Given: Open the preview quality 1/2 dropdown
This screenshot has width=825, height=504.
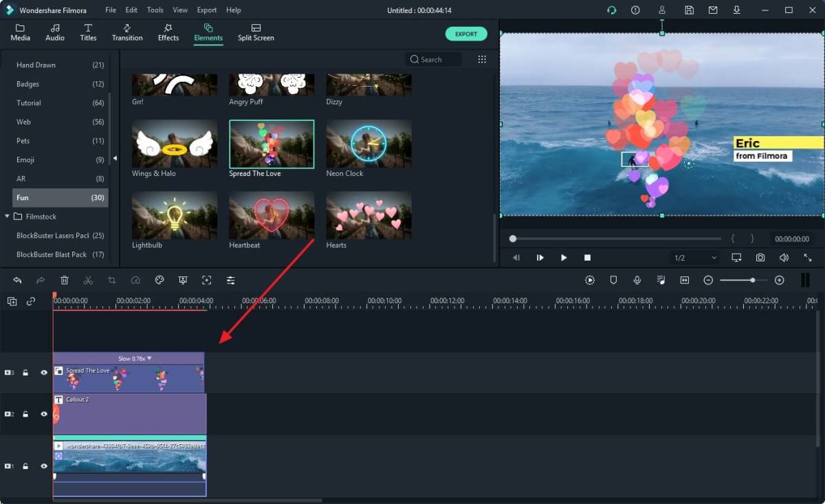Looking at the screenshot, I should [694, 258].
